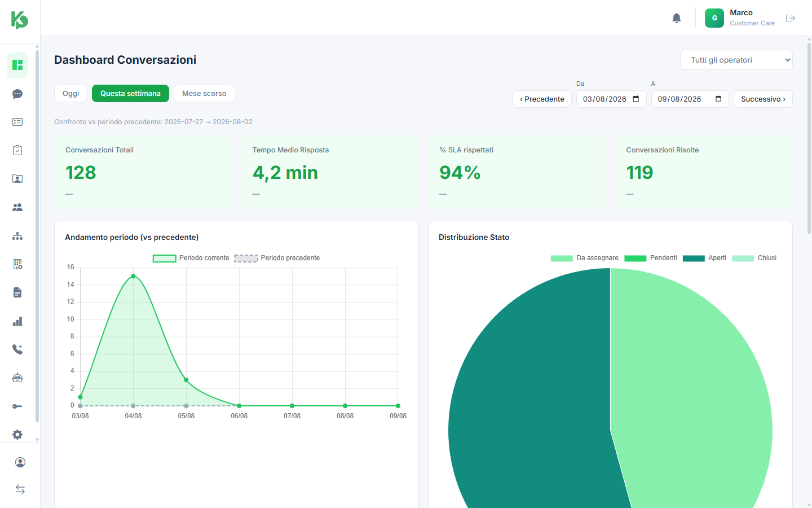
Task: Click the logout icon beside Marco
Action: [x=791, y=18]
